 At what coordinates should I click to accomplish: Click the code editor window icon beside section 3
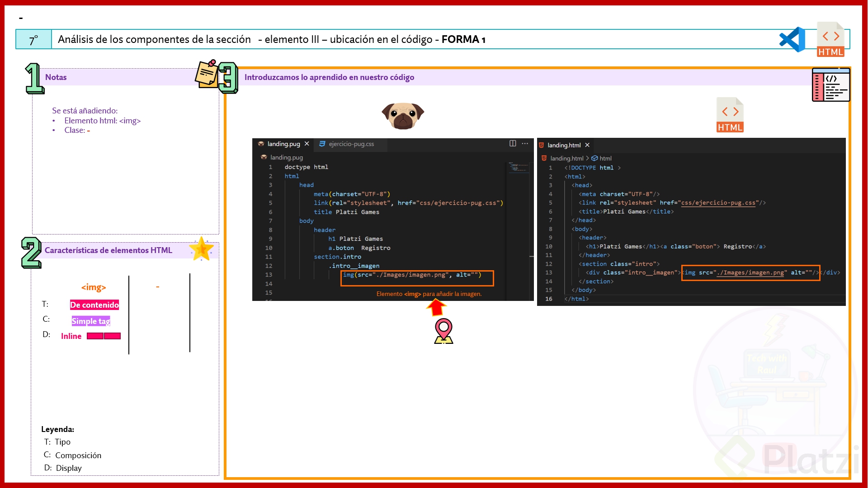pyautogui.click(x=831, y=84)
